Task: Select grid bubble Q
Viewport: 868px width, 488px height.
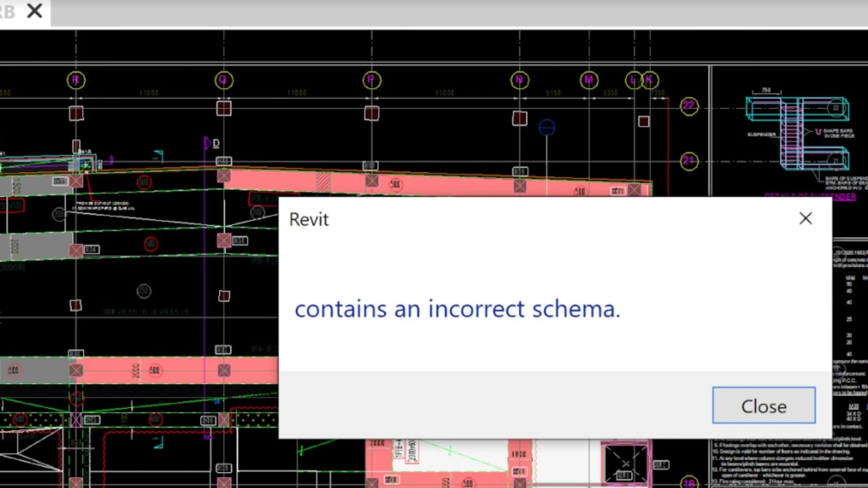Action: [x=224, y=80]
